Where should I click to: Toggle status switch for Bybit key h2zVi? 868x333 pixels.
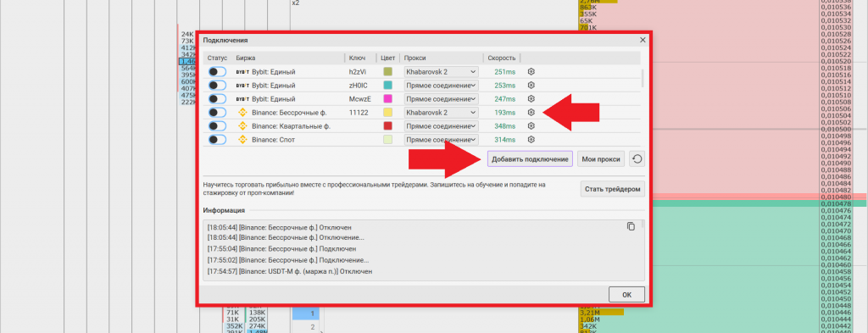tap(217, 72)
